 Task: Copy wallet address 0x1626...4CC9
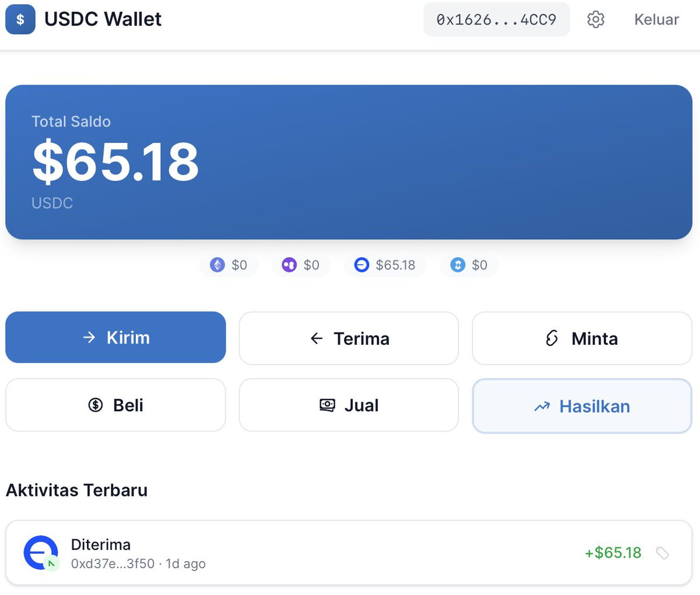pos(496,19)
